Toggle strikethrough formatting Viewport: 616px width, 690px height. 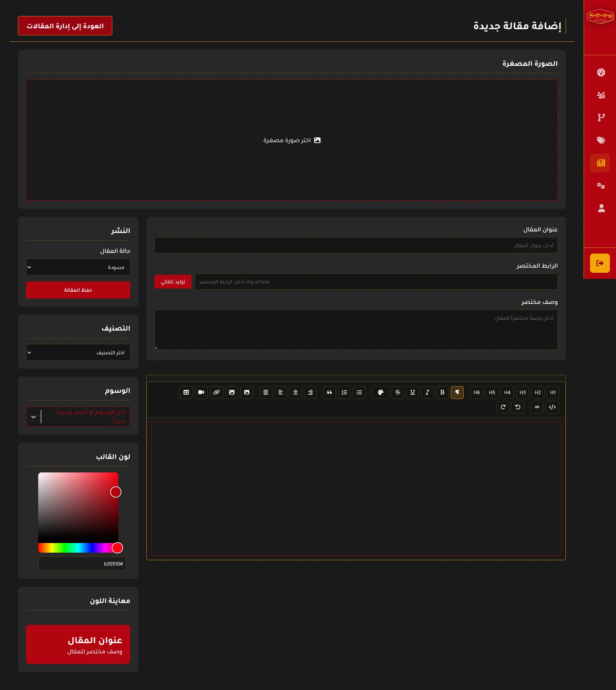[398, 392]
